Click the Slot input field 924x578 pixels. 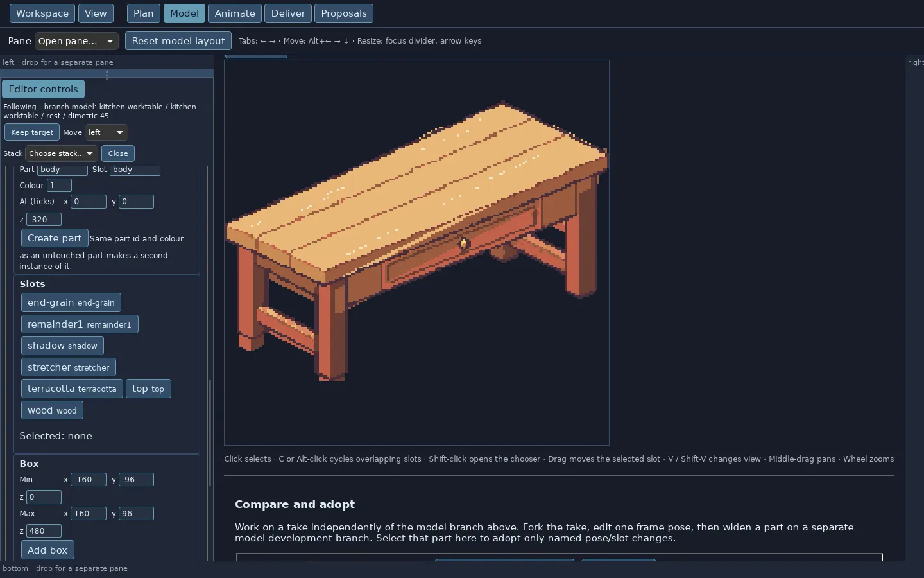coord(135,170)
